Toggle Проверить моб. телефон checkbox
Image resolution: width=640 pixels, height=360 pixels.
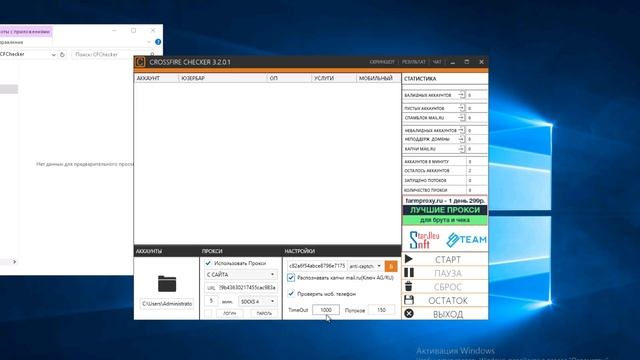point(291,293)
